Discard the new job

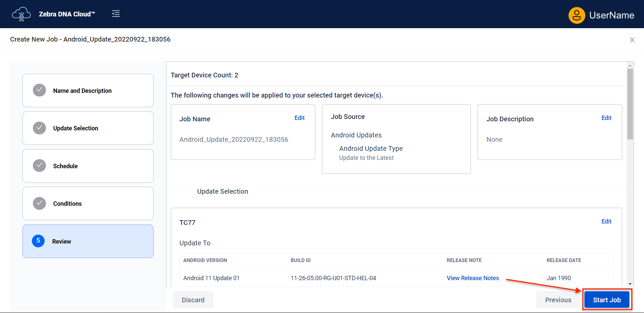pyautogui.click(x=193, y=300)
